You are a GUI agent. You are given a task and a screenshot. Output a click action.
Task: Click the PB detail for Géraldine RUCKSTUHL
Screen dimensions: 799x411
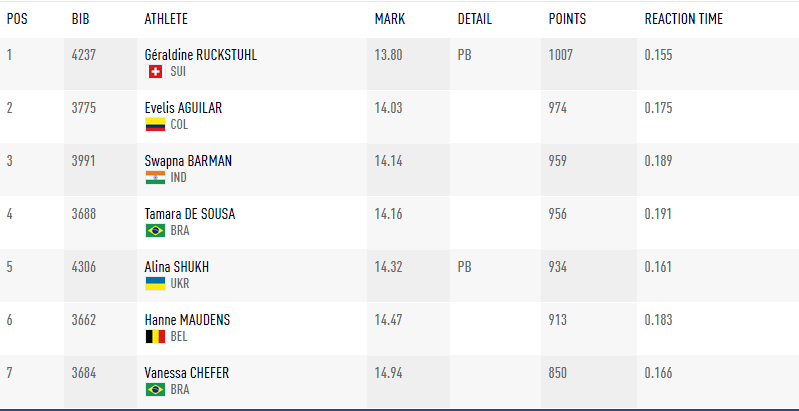pos(464,55)
